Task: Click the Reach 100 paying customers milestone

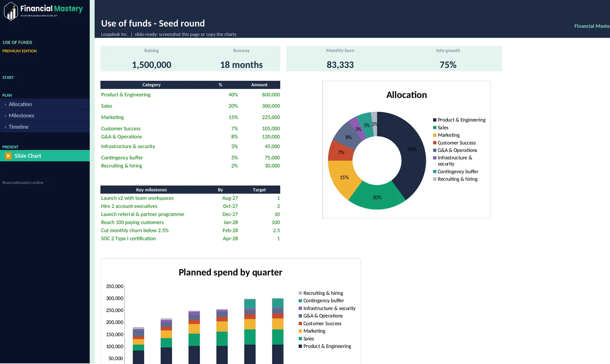Action: pyautogui.click(x=132, y=222)
